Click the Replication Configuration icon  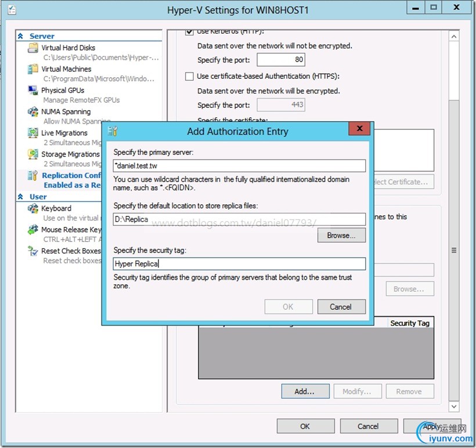point(33,175)
